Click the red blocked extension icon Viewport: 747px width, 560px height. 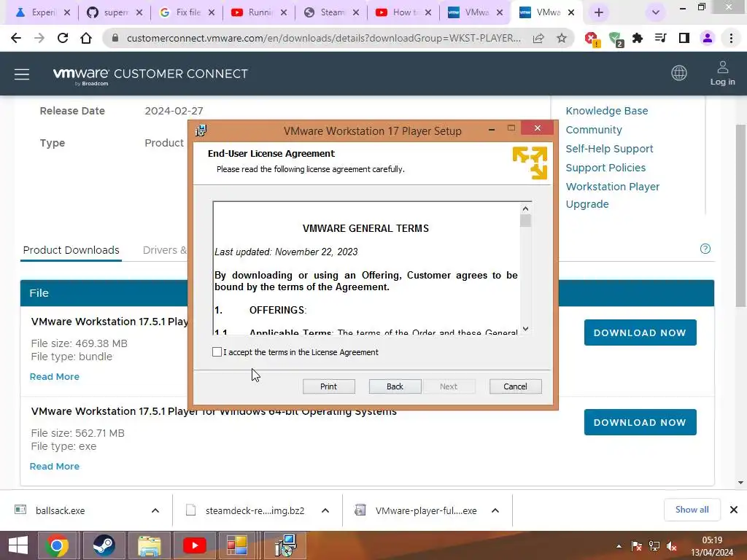592,39
